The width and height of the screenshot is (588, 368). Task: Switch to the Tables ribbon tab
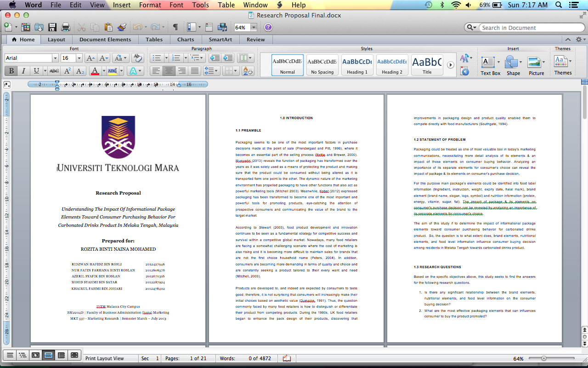click(x=154, y=40)
